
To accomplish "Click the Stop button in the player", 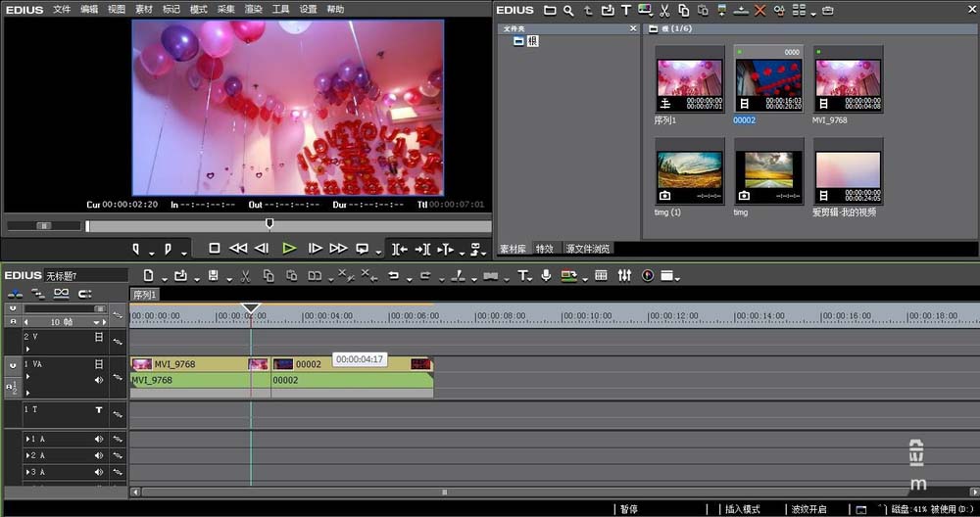I will [215, 249].
